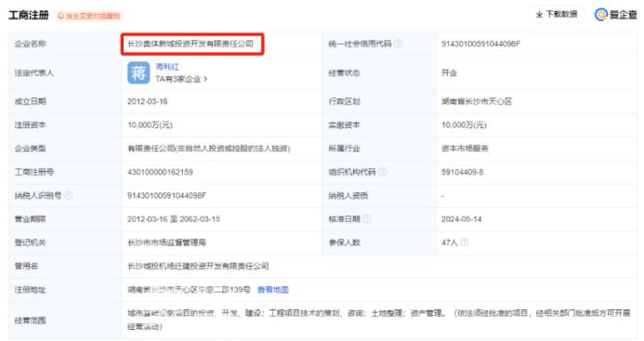Click the 发生变更时提醒我 alert button
This screenshot has width=644, height=341.
tap(89, 16)
